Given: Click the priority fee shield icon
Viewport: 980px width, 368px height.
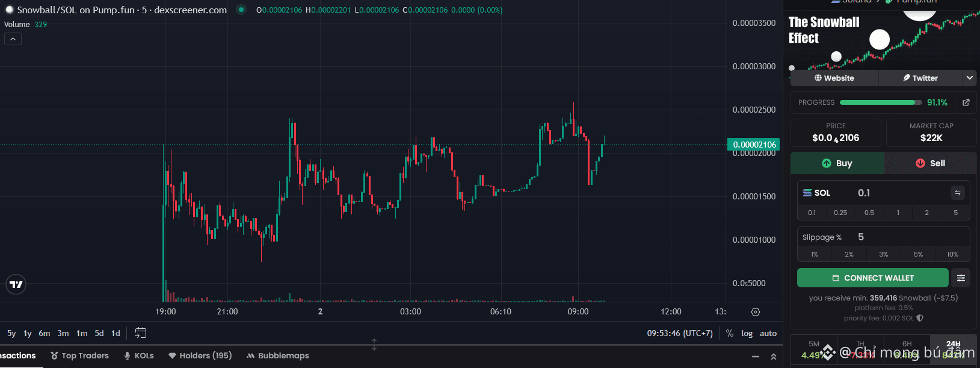Looking at the screenshot, I should 920,318.
